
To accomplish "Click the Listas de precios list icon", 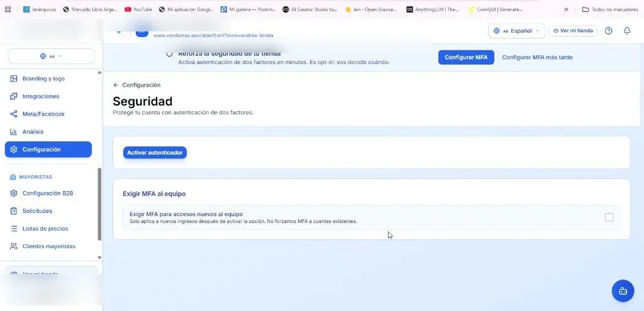I will coord(14,229).
